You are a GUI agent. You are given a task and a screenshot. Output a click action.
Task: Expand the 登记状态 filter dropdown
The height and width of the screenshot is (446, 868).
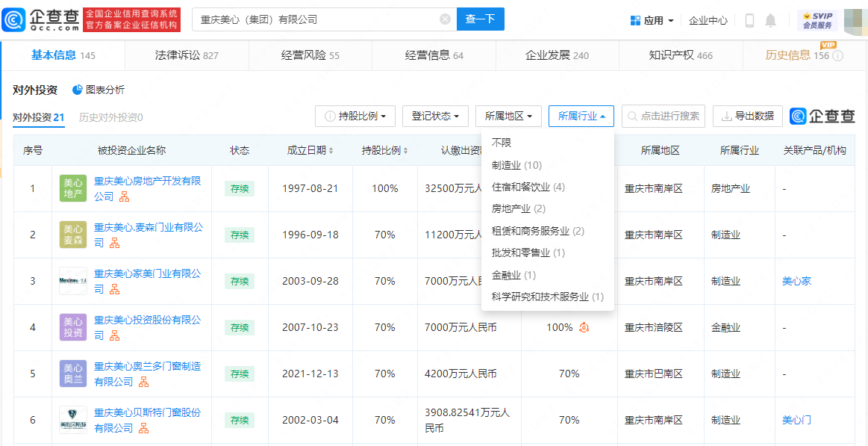[435, 116]
